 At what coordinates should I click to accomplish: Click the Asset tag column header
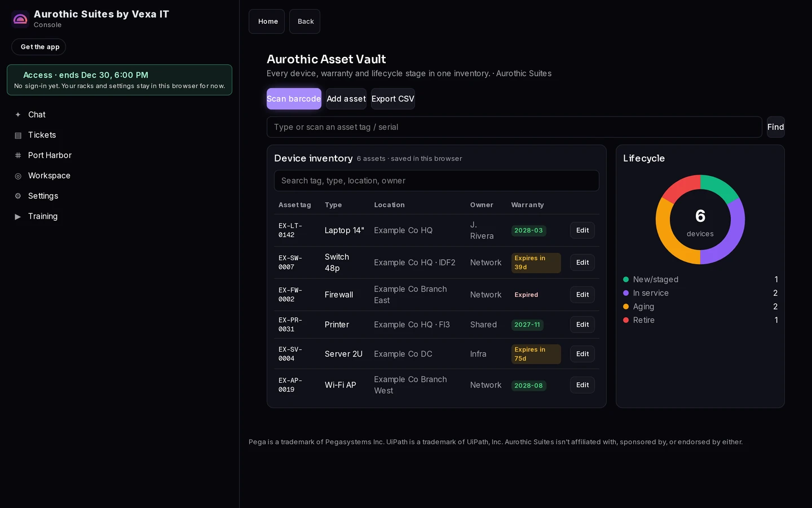point(295,205)
